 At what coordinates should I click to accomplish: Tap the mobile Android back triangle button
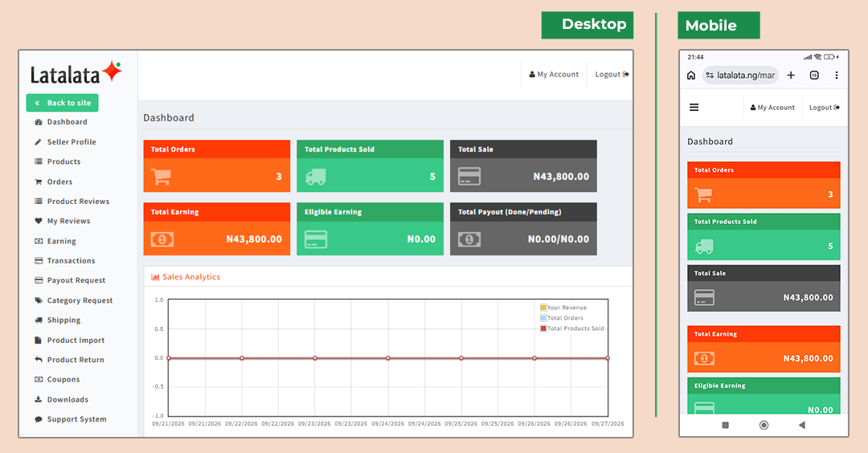pos(801,426)
